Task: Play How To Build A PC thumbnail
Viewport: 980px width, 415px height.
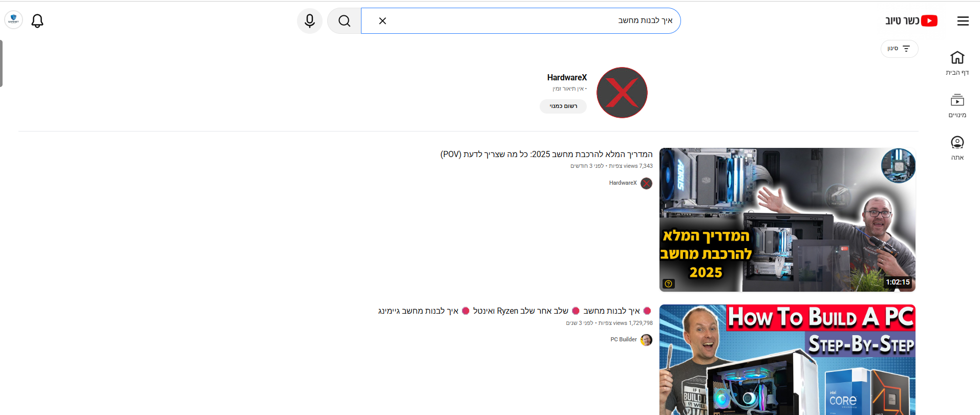Action: click(787, 360)
